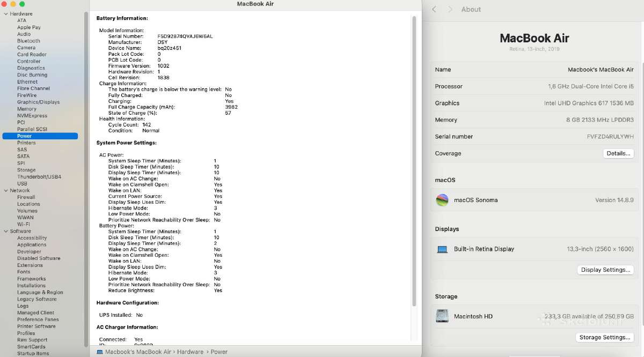The image size is (644, 357).
Task: Click Macbook's MacBook Air in path bar
Action: pos(138,352)
